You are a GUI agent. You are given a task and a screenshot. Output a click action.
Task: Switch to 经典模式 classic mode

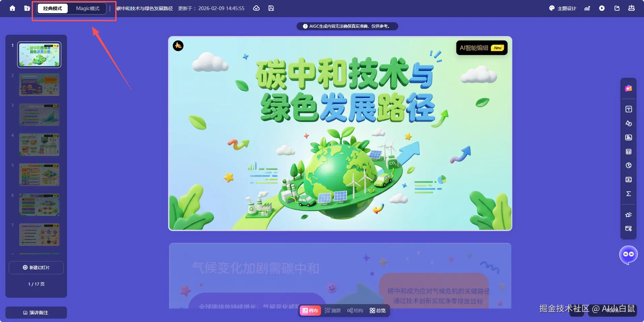tap(53, 8)
